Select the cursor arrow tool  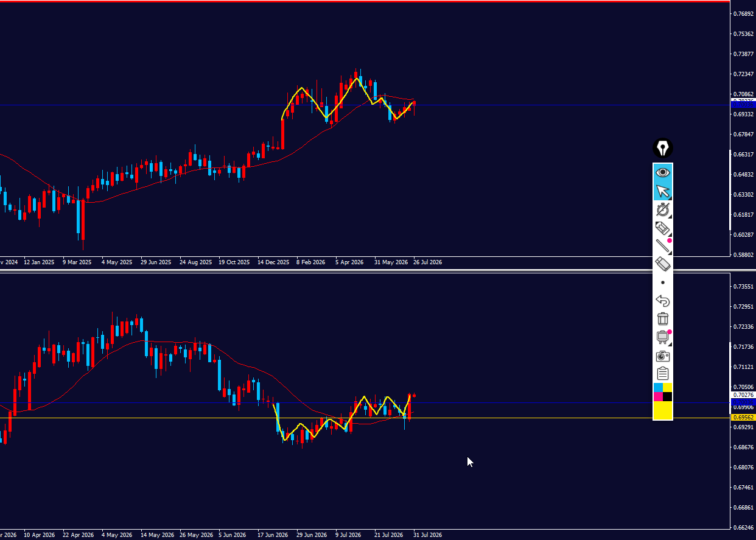coord(662,191)
